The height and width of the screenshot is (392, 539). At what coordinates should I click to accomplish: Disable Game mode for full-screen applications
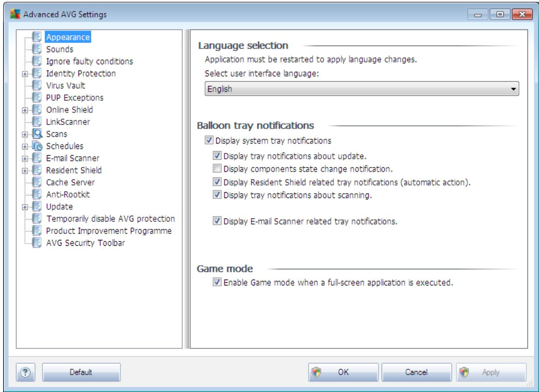[217, 282]
